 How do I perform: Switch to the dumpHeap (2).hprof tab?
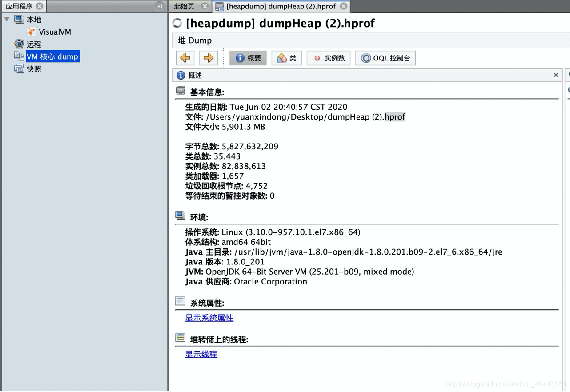point(281,6)
